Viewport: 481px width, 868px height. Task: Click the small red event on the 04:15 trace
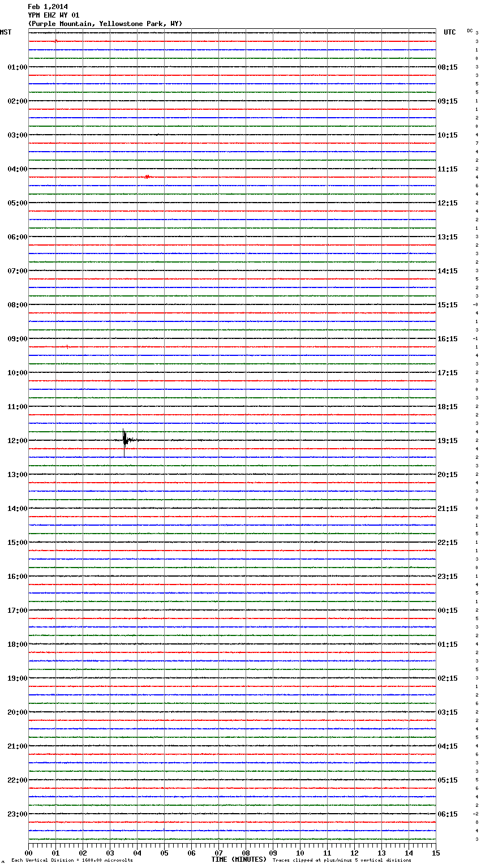point(147,177)
